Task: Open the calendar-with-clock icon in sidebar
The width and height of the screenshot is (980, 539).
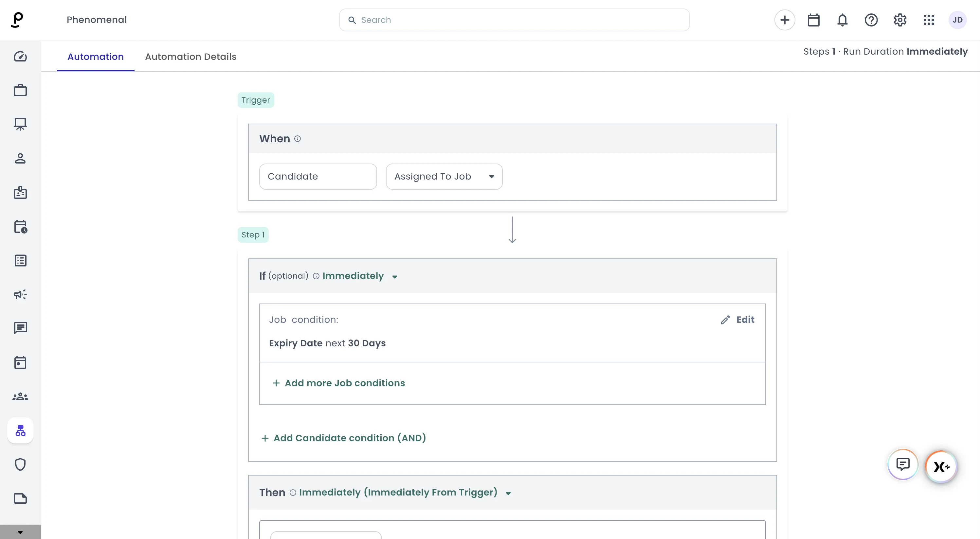Action: point(20,227)
